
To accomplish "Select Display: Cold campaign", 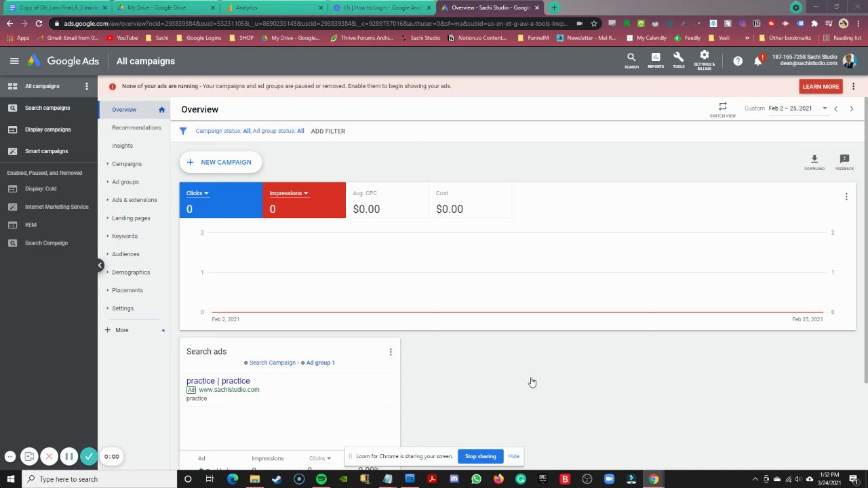I will (x=41, y=189).
